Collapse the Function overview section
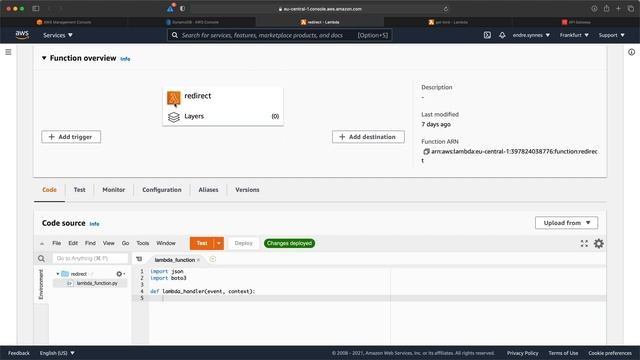This screenshot has height=360, width=640. pos(44,58)
